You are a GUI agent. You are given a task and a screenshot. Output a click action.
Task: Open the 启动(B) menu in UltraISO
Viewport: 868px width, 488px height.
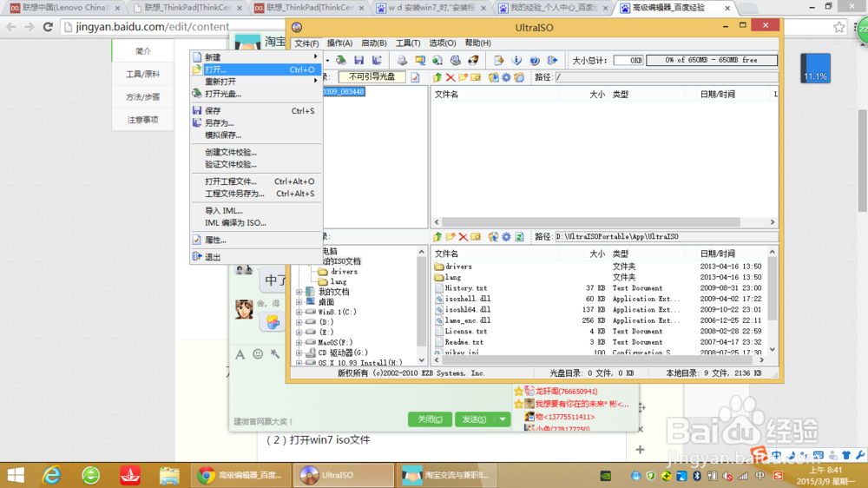373,43
